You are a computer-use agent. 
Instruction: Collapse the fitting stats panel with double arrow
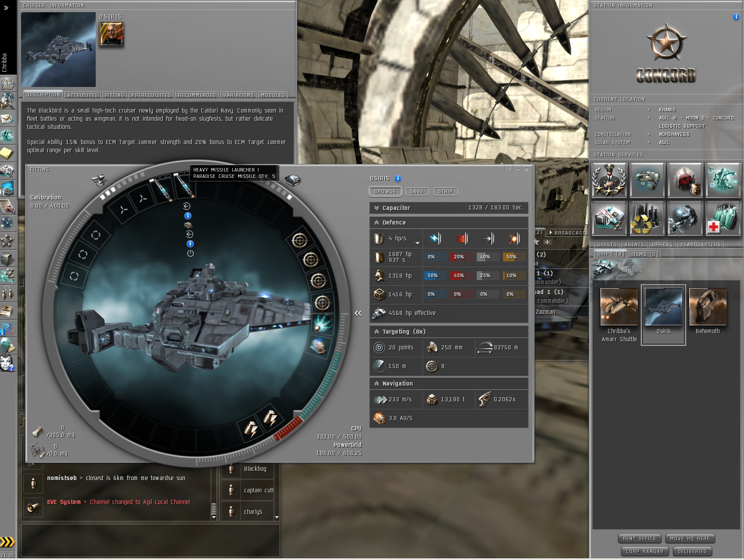(358, 313)
